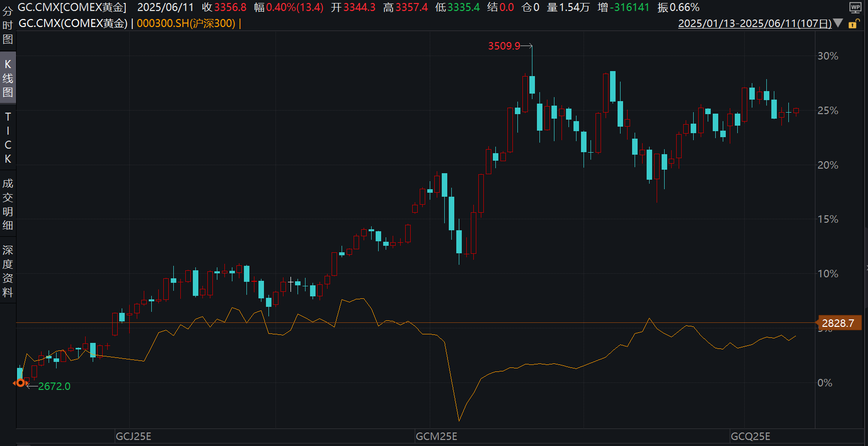
Task: Click the 2025/06/11 date in header
Action: pos(165,8)
